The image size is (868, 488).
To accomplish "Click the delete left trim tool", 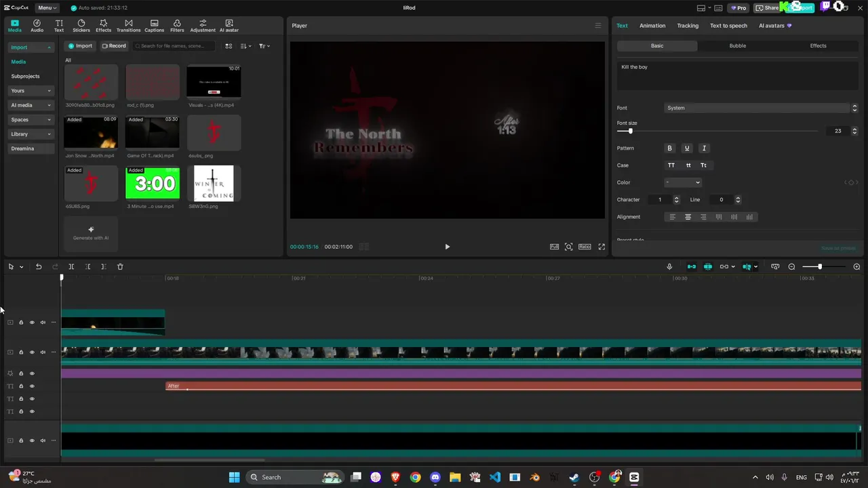I will (x=87, y=266).
